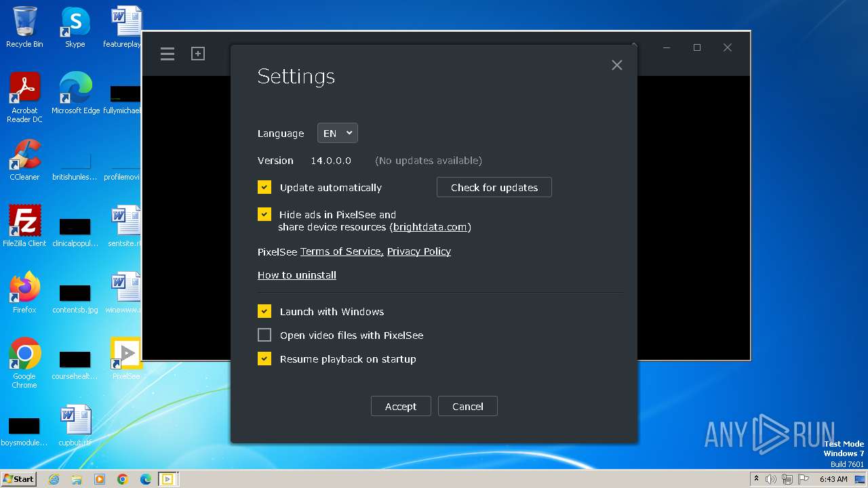
Task: Select the sentsite document icon
Action: point(125,226)
